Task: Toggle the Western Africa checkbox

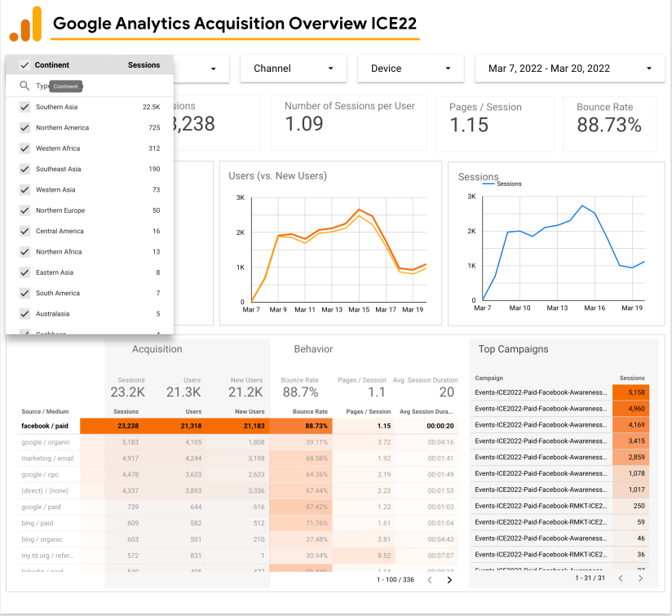Action: [x=24, y=148]
